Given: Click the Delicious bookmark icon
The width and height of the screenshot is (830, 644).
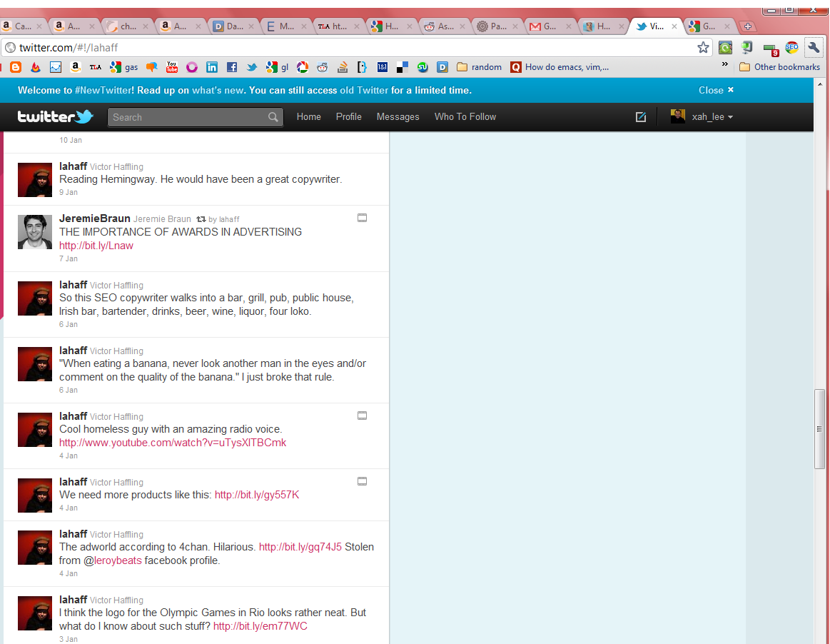Looking at the screenshot, I should 403,67.
